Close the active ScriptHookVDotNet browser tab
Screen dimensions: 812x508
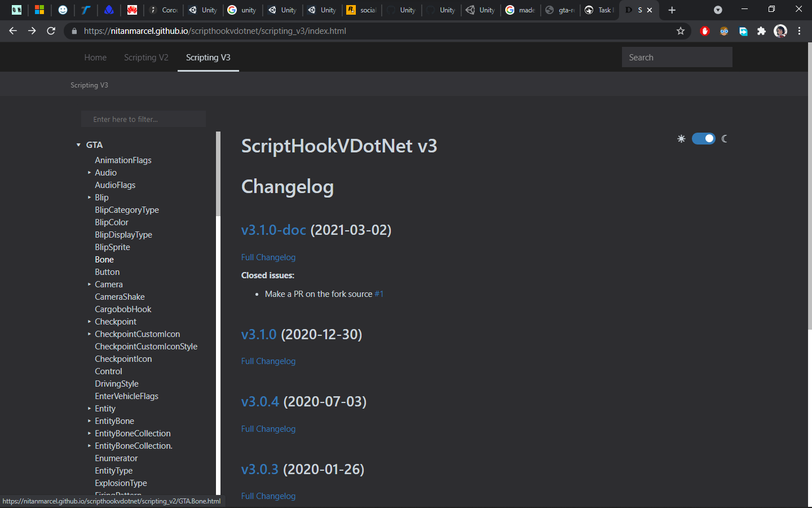pyautogui.click(x=650, y=10)
